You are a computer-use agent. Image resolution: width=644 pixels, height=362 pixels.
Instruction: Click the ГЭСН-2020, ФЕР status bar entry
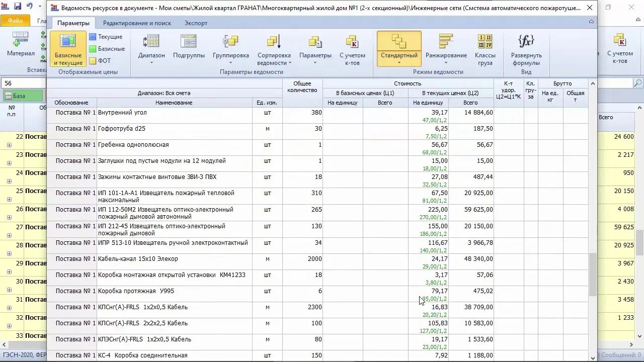click(23, 355)
